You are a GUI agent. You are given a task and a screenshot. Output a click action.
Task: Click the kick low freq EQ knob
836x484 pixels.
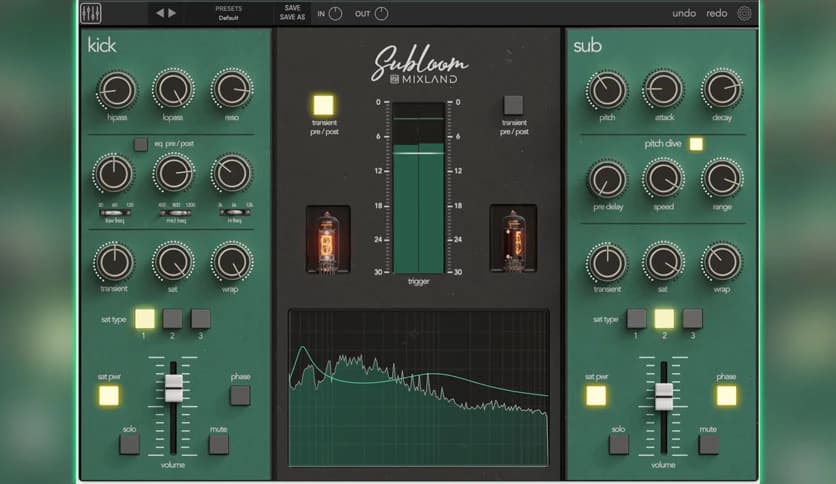pos(114,174)
